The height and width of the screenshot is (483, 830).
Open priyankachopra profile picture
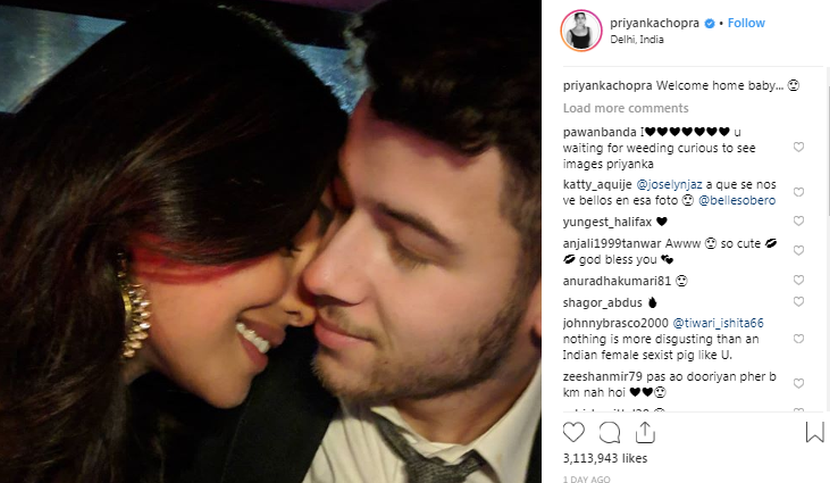click(x=581, y=31)
